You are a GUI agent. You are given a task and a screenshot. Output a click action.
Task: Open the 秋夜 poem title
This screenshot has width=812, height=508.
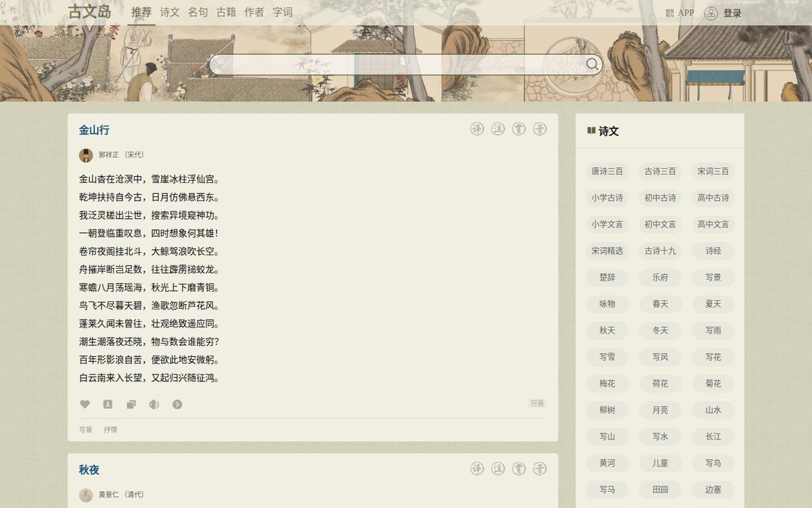[89, 470]
